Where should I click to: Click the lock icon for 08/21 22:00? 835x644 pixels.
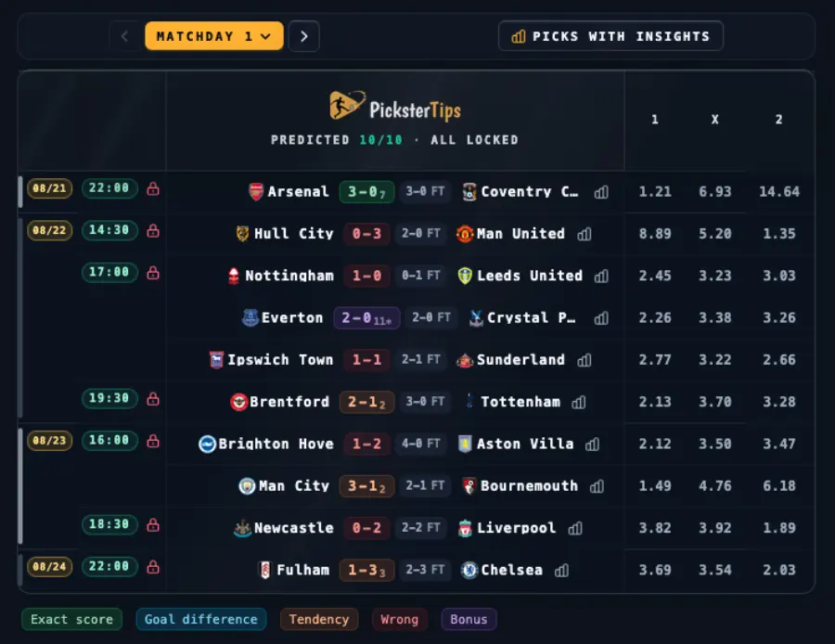click(x=153, y=188)
